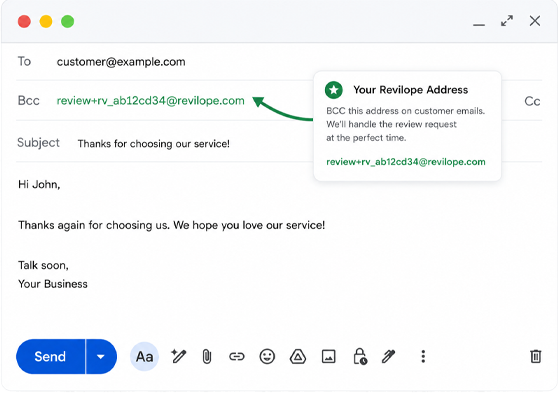The image size is (558, 394).
Task: Click the Your Revilope Address heading
Action: 411,90
